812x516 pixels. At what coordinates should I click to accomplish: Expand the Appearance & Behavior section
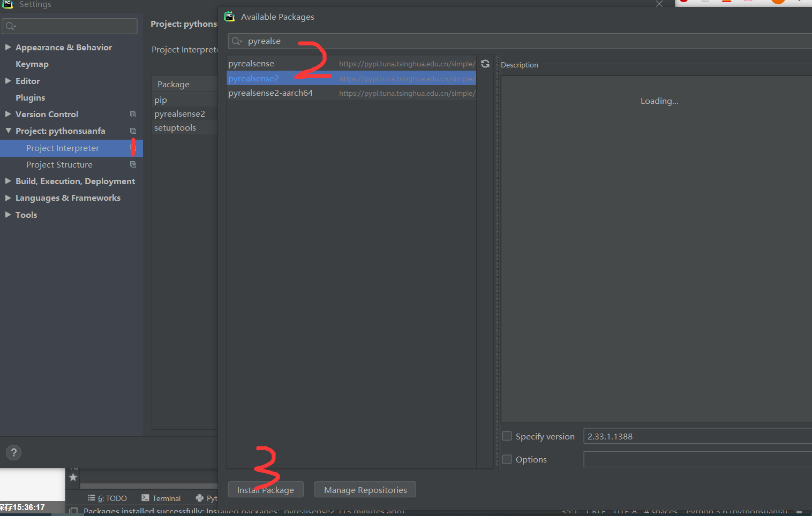pyautogui.click(x=8, y=47)
